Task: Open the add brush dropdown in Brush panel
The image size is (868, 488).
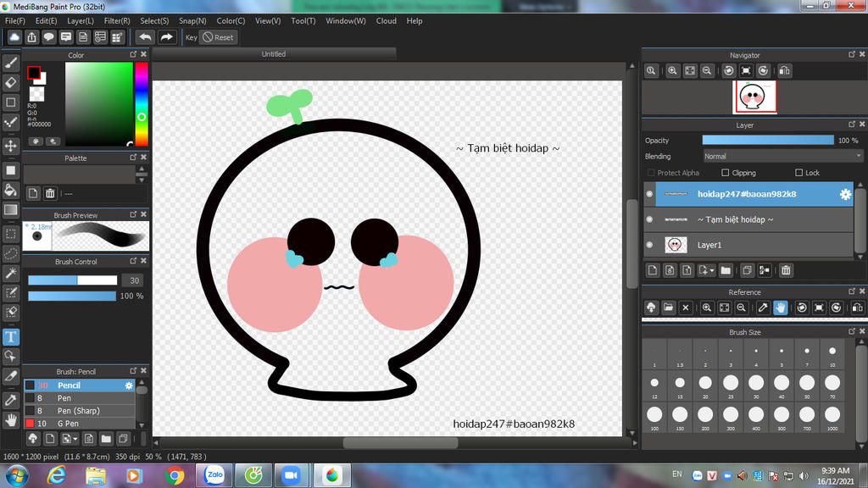Action: (75, 440)
